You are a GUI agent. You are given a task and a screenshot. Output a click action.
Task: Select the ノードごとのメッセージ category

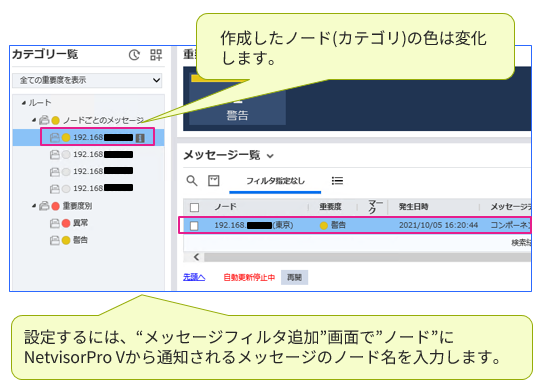click(x=103, y=120)
